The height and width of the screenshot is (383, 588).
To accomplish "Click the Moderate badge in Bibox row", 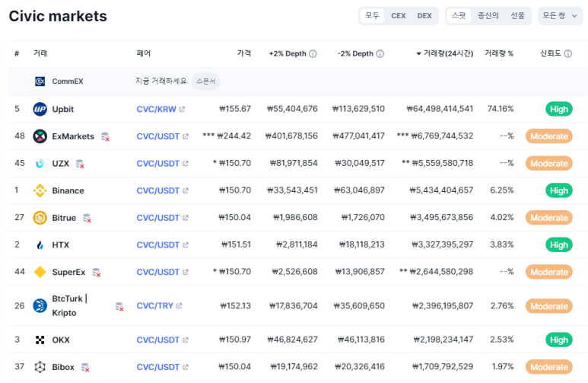I will [x=549, y=367].
